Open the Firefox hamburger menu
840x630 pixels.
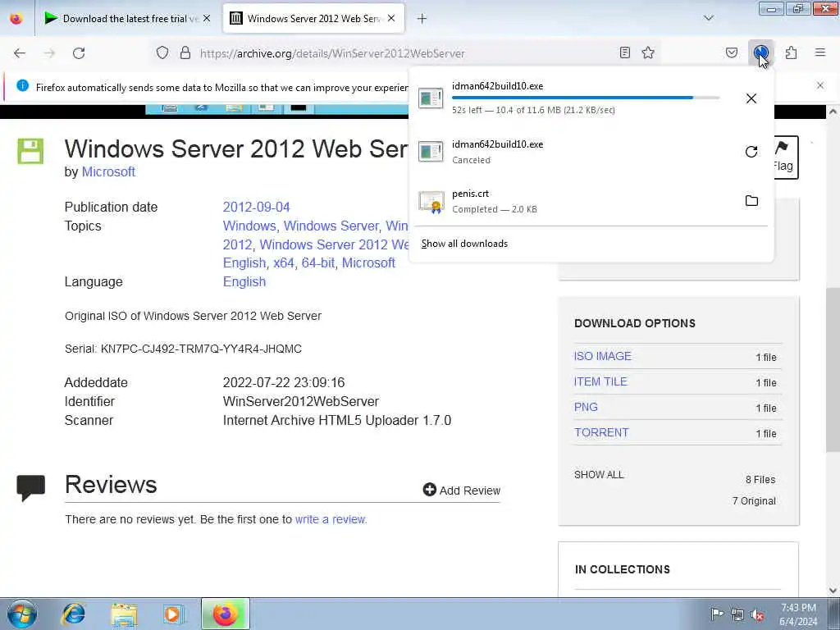tap(820, 52)
